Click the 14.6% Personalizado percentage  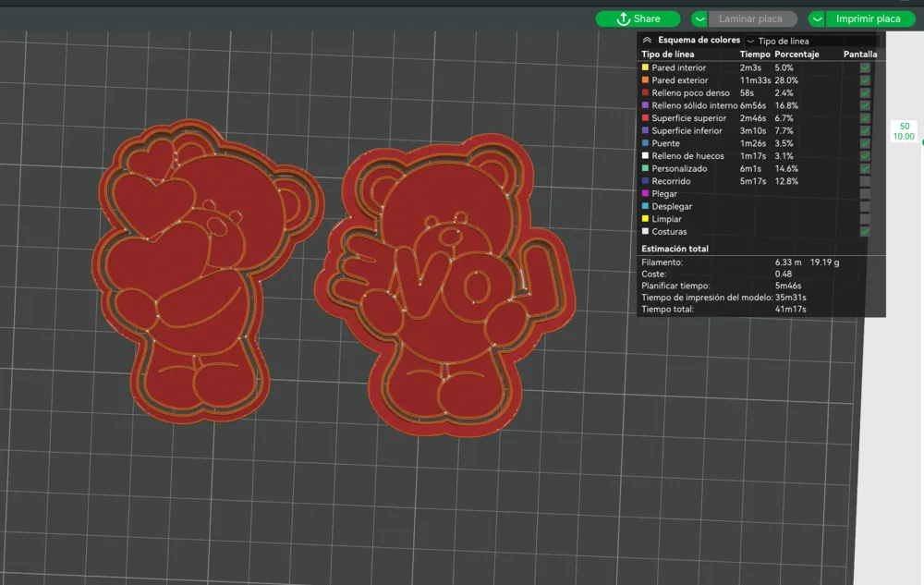pos(786,168)
